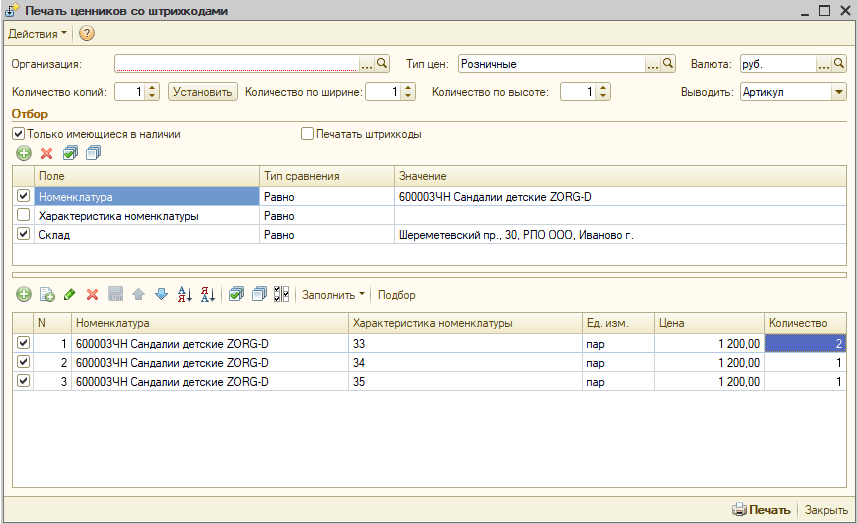Click the red X delete icon in the goods table toolbar
Image resolution: width=858 pixels, height=524 pixels.
tap(92, 295)
